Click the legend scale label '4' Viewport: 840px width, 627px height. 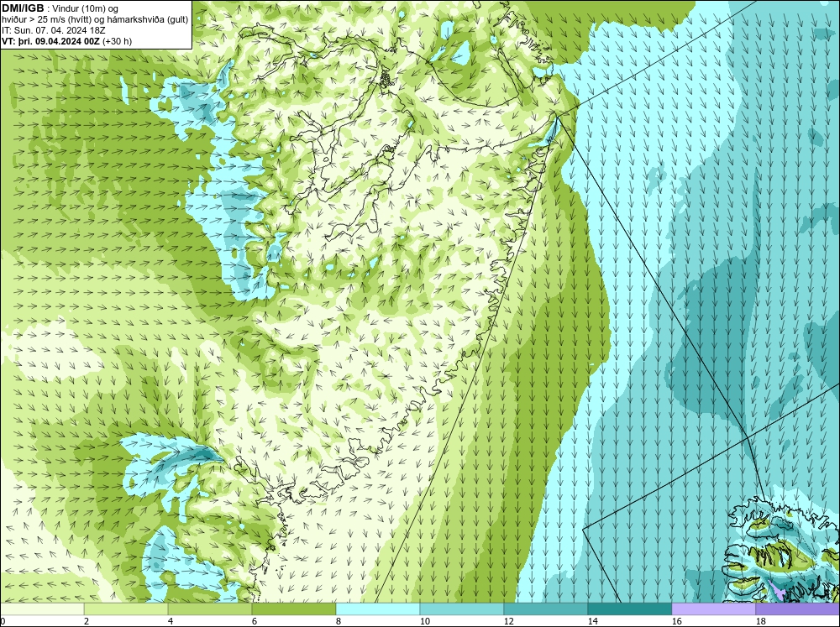coord(171,621)
